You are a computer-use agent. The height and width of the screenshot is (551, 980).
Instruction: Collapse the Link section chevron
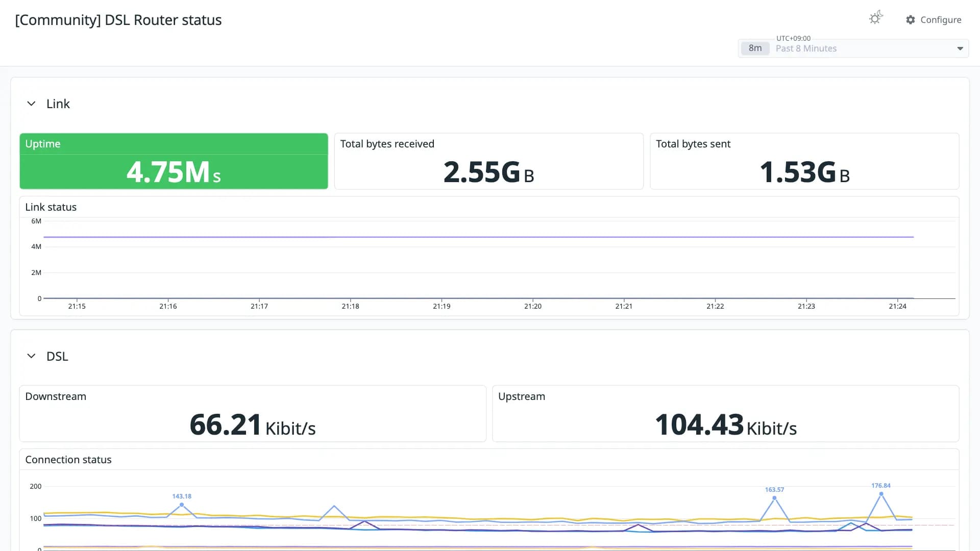tap(31, 104)
